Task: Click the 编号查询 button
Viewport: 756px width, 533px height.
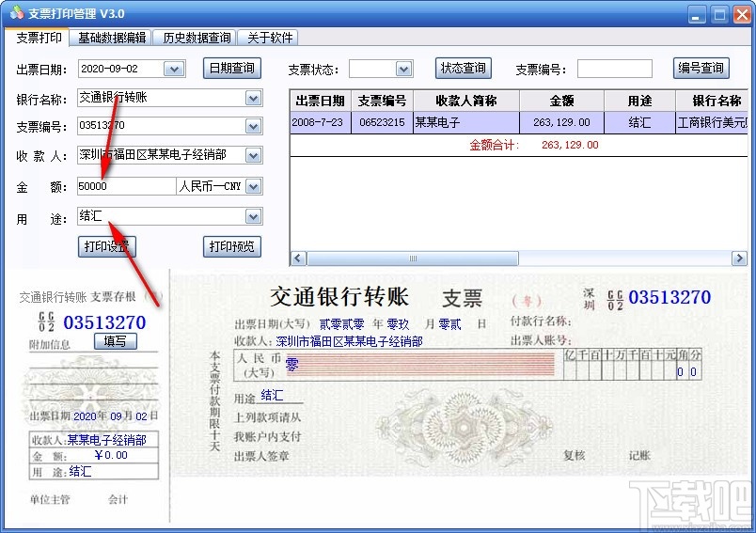Action: click(701, 68)
